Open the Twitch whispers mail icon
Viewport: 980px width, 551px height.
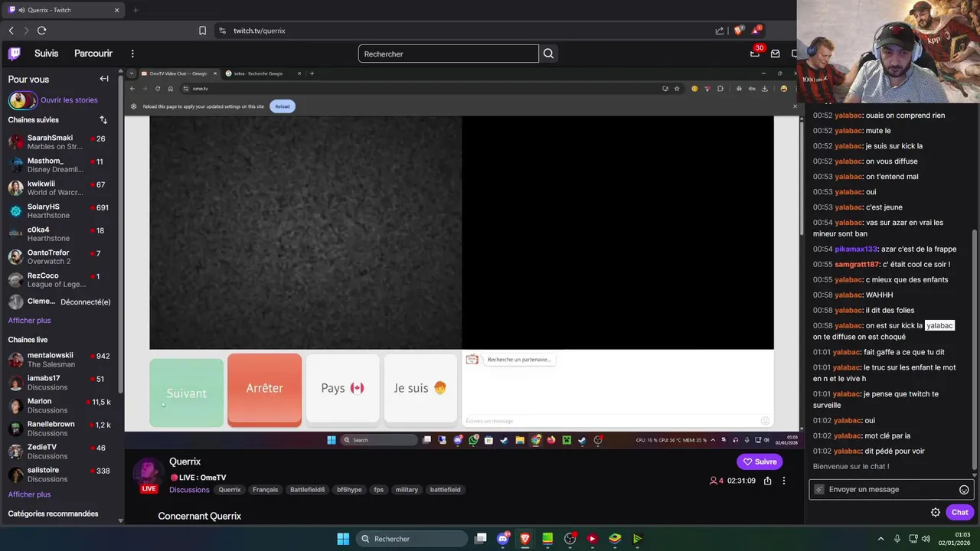point(776,54)
